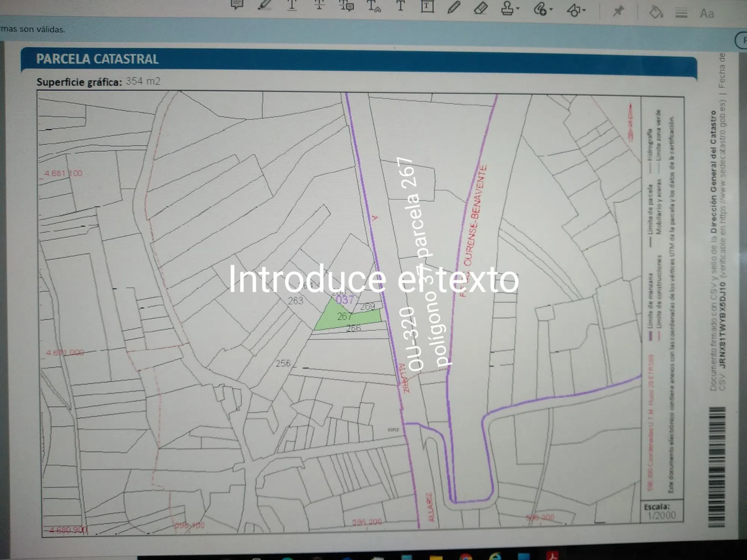
Task: Open the Aa text properties
Action: tap(707, 14)
